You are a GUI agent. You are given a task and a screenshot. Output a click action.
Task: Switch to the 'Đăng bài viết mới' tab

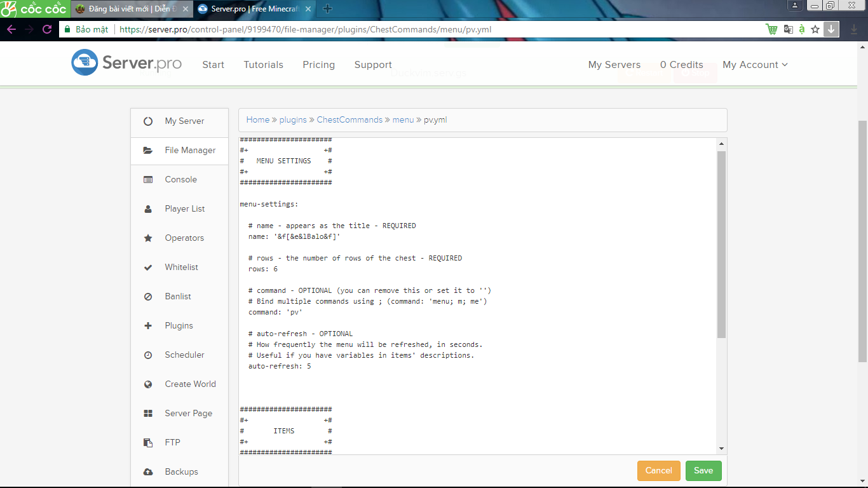coord(131,9)
